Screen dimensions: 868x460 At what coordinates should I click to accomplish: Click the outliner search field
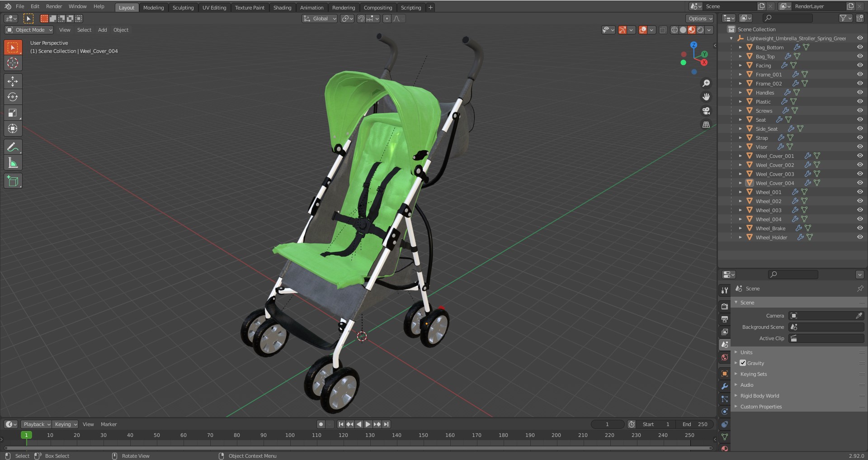tap(788, 18)
